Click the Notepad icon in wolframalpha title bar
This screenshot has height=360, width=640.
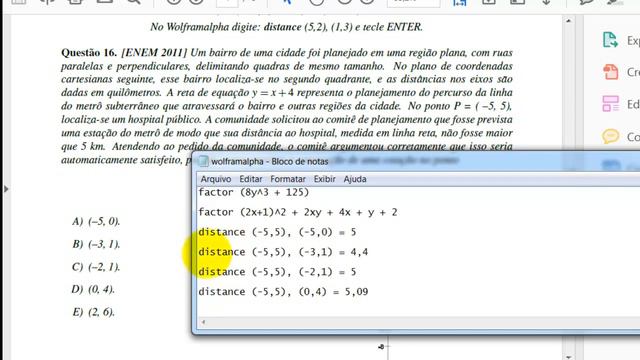(203, 161)
